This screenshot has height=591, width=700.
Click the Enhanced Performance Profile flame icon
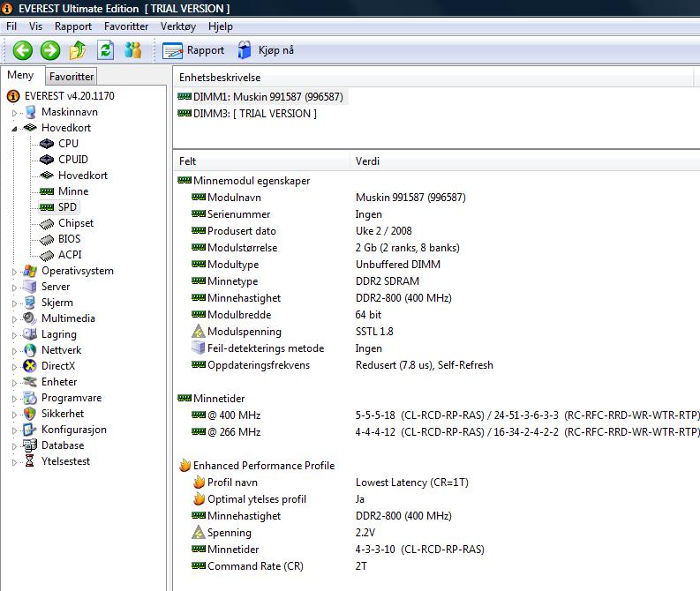184,465
